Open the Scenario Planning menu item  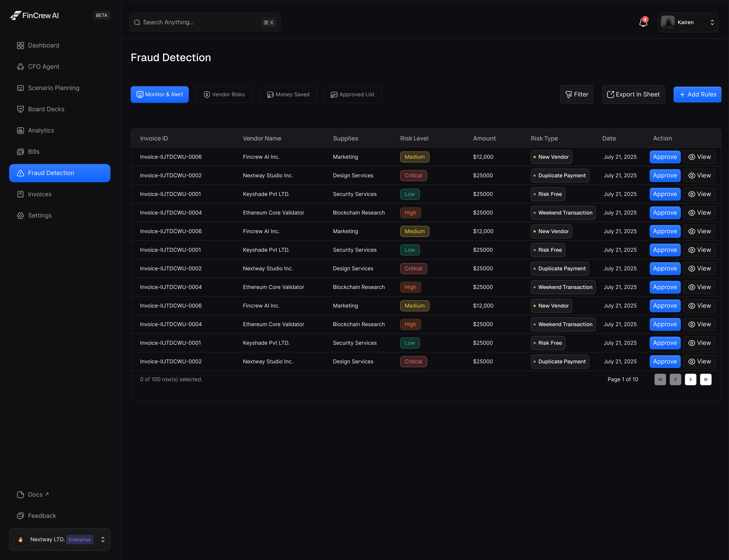(60, 88)
